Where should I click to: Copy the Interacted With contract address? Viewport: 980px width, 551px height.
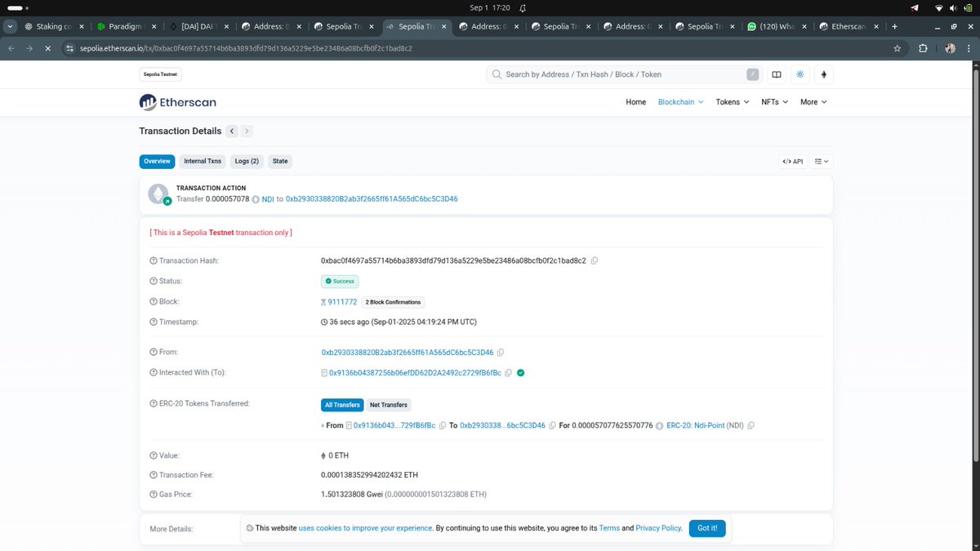coord(508,373)
